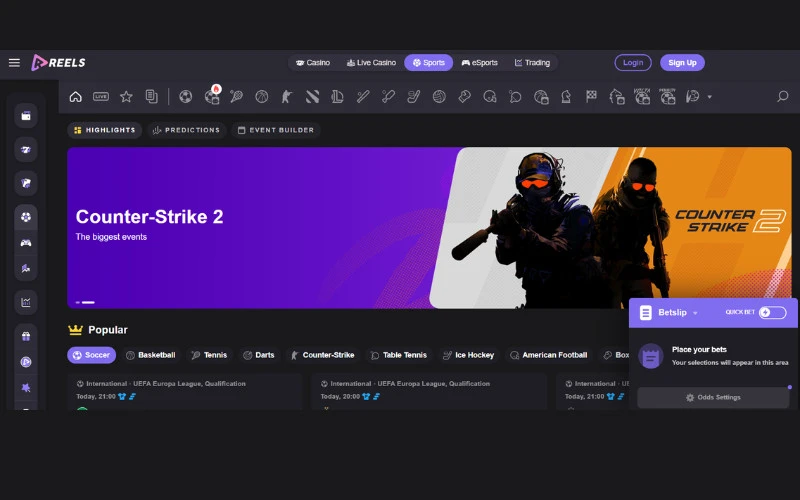Image resolution: width=800 pixels, height=500 pixels.
Task: Open the playing cards icon in sidebar
Action: tap(26, 183)
